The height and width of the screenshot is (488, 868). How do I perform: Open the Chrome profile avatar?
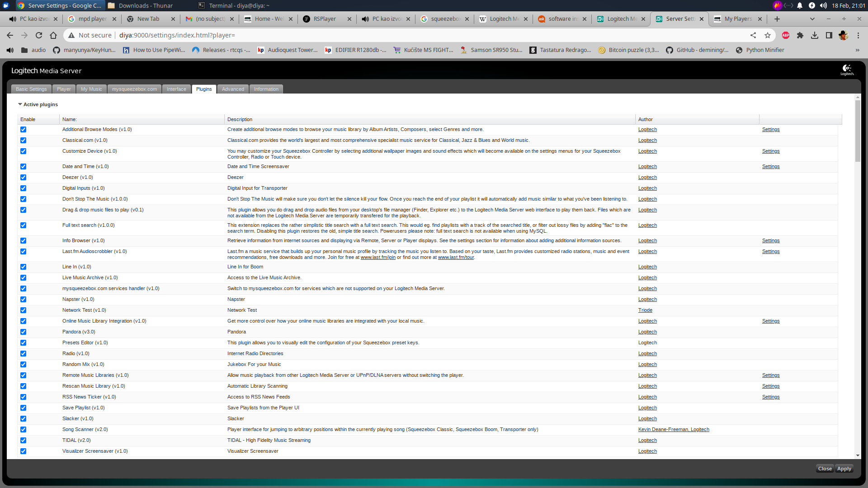tap(843, 35)
